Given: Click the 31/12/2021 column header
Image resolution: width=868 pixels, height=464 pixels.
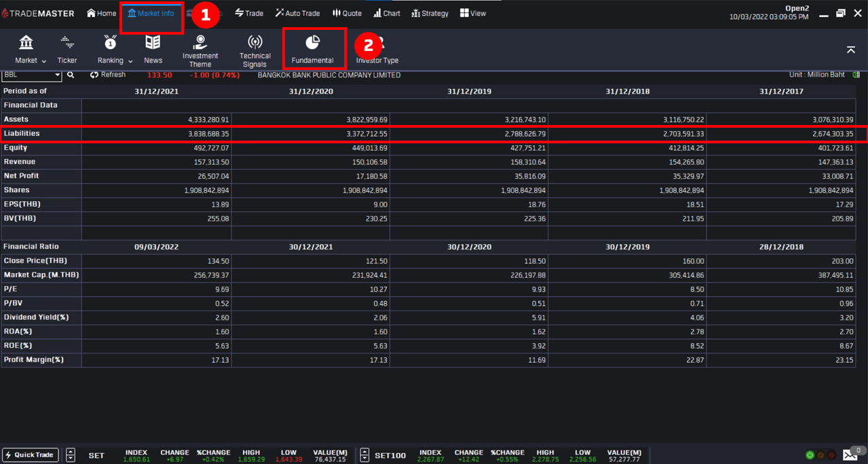Looking at the screenshot, I should click(157, 91).
